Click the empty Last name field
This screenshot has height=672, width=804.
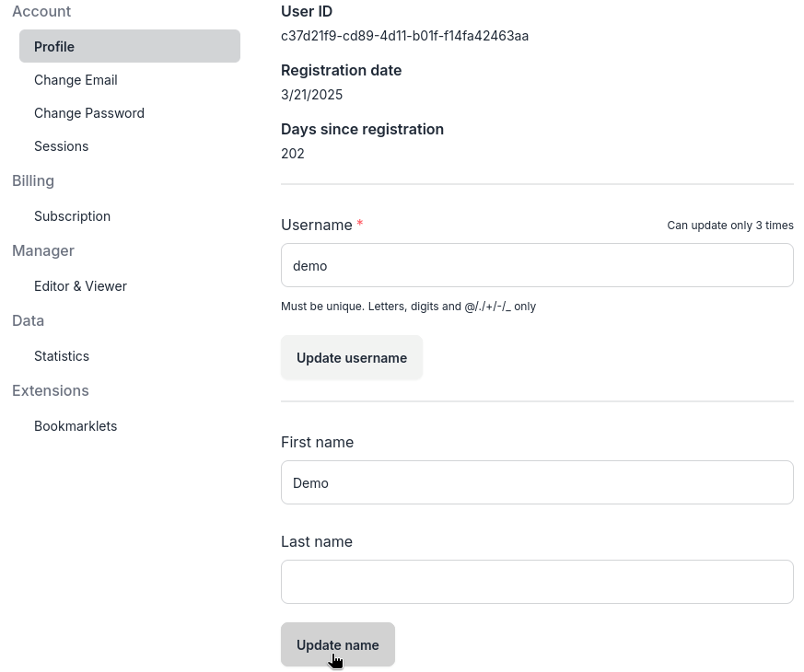click(x=537, y=583)
